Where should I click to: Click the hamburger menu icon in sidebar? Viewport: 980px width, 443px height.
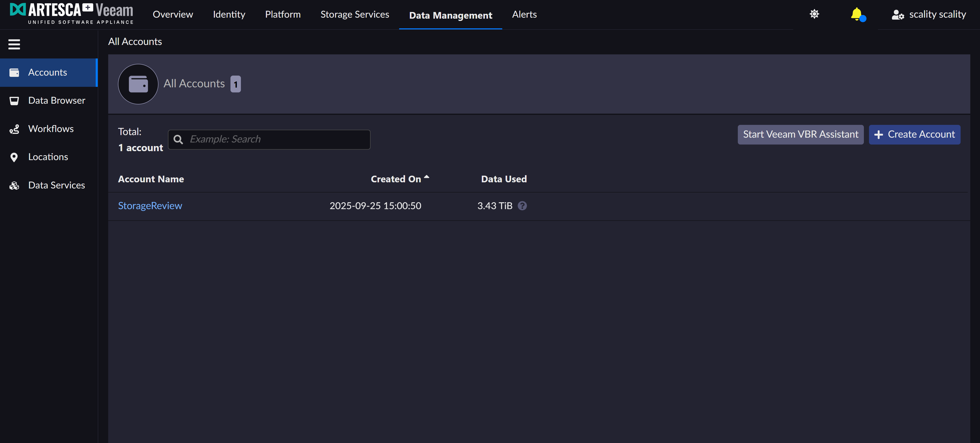coord(14,44)
